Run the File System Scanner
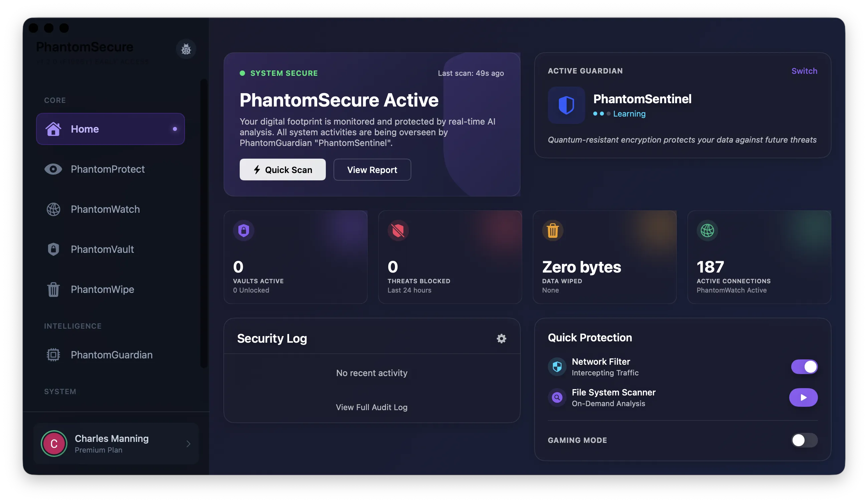This screenshot has height=503, width=868. tap(804, 397)
